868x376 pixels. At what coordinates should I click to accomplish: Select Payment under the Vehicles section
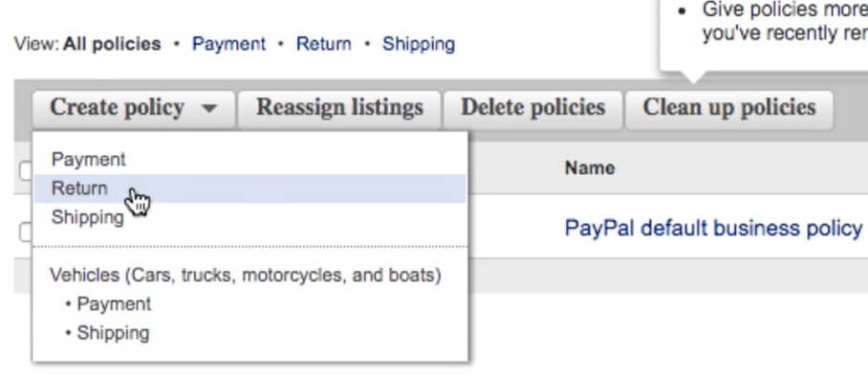pos(114,304)
